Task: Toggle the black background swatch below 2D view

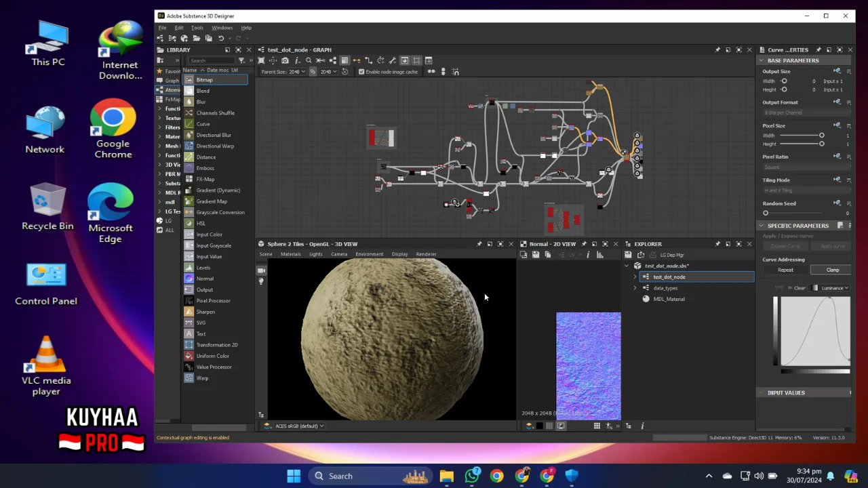Action: pyautogui.click(x=539, y=426)
